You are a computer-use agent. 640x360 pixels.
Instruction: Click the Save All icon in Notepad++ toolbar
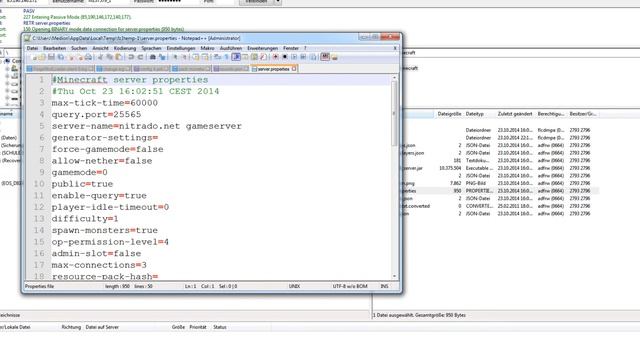click(60, 57)
